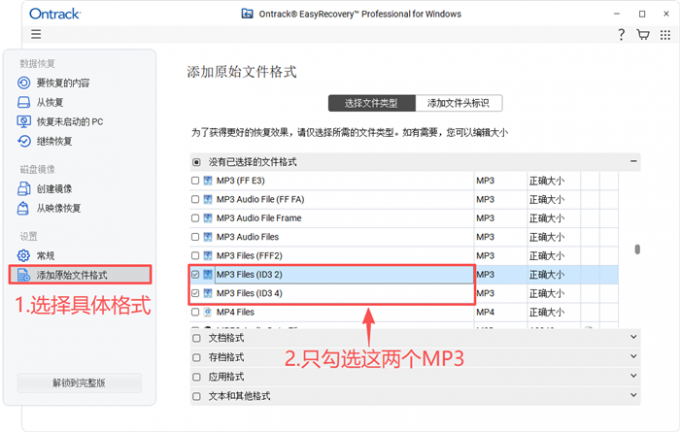Image resolution: width=680 pixels, height=432 pixels.
Task: Click 正确大小 in the MP4 Files row
Action: tap(547, 312)
